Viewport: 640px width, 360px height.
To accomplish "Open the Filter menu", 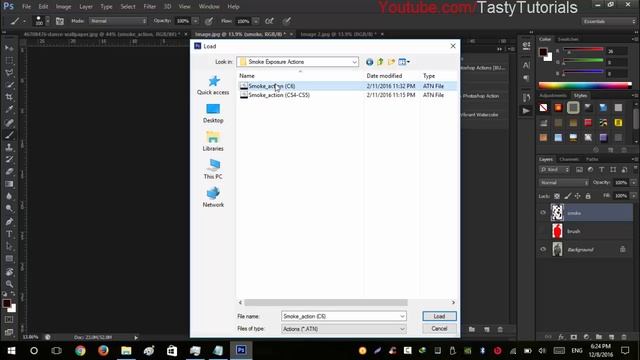I will (x=149, y=7).
